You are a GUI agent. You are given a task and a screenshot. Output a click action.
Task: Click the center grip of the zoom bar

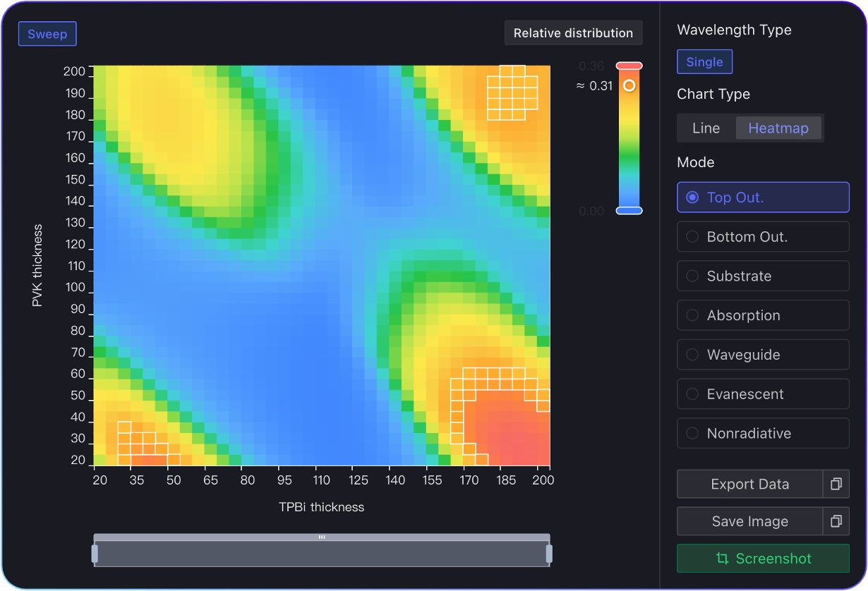click(322, 537)
